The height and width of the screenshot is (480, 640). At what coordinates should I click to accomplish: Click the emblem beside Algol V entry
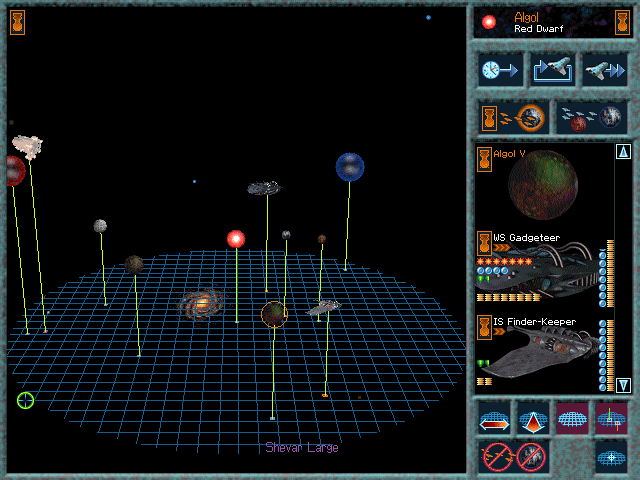(484, 160)
